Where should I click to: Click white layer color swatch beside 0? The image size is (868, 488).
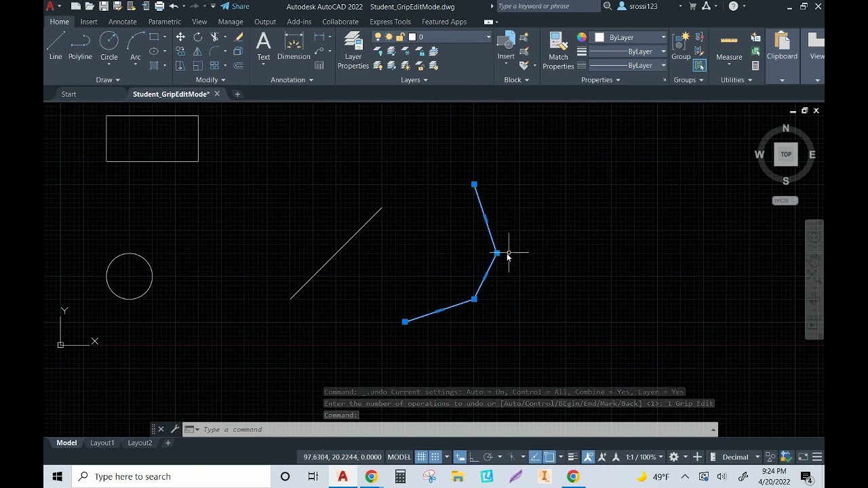pyautogui.click(x=412, y=37)
